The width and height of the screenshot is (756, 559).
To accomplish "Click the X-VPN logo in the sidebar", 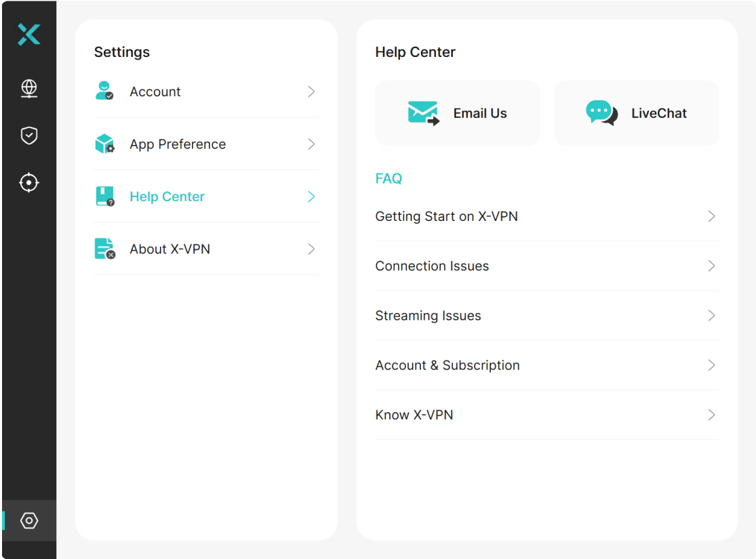I will (29, 34).
